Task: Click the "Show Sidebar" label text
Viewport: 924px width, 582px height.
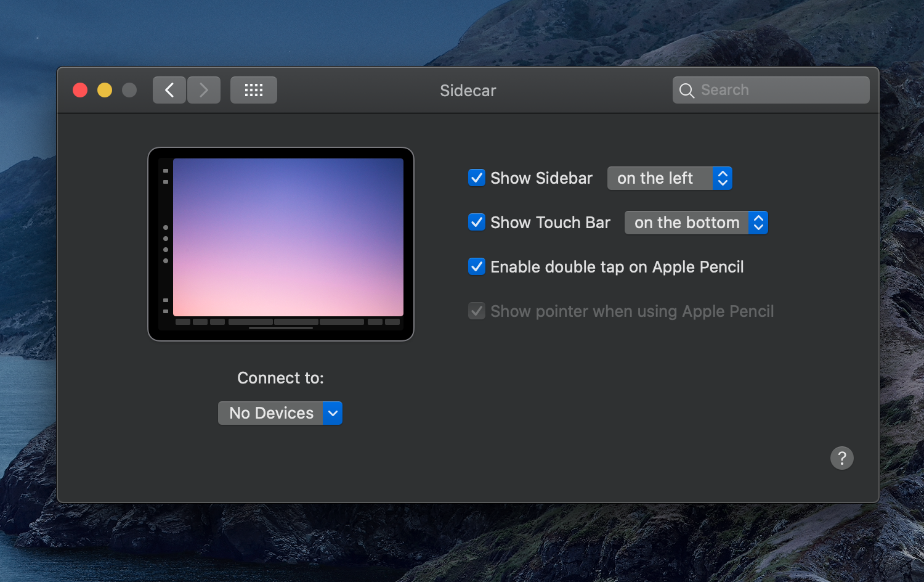Action: click(541, 178)
